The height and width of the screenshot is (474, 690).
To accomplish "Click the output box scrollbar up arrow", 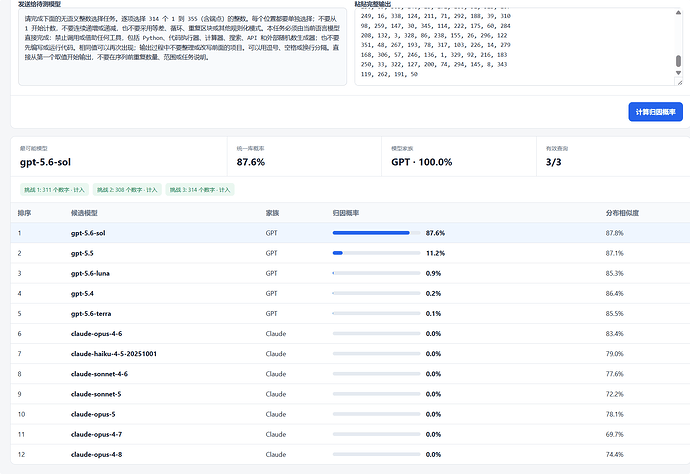I will [x=678, y=12].
